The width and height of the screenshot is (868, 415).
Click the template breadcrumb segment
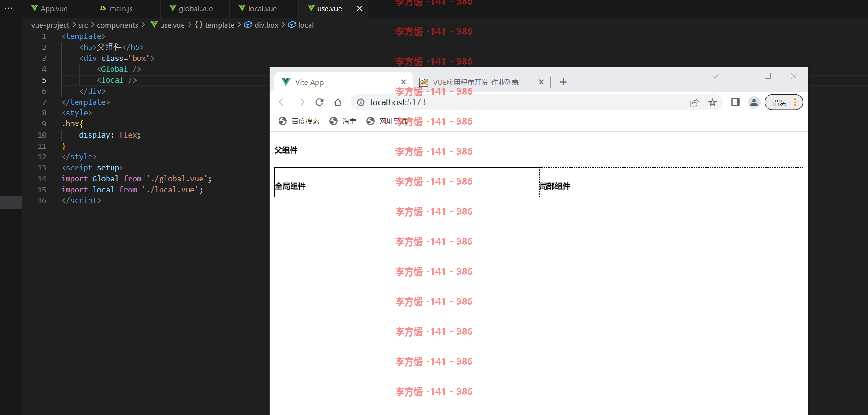(214, 25)
